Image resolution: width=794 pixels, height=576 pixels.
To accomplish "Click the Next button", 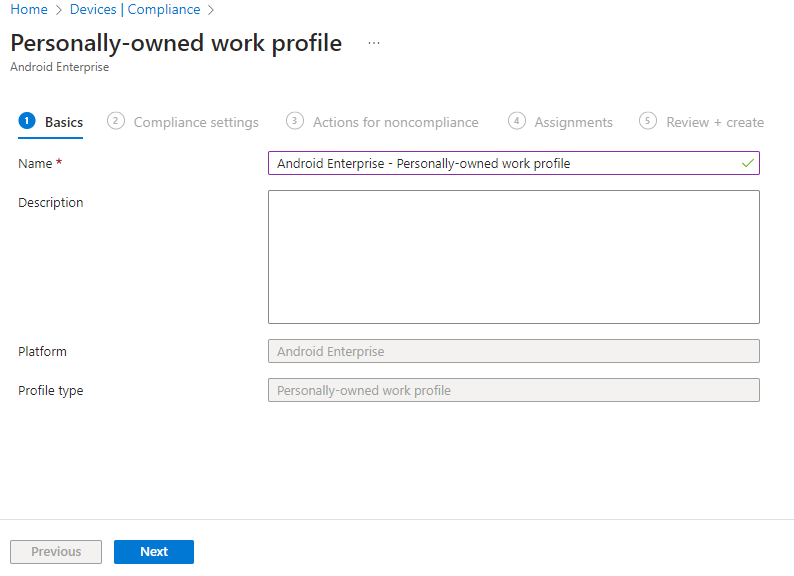I will pos(154,552).
